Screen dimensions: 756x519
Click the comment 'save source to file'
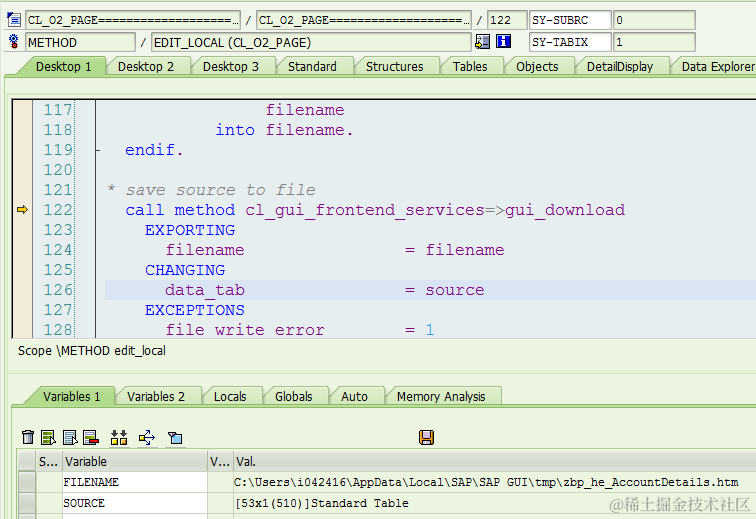(x=221, y=190)
